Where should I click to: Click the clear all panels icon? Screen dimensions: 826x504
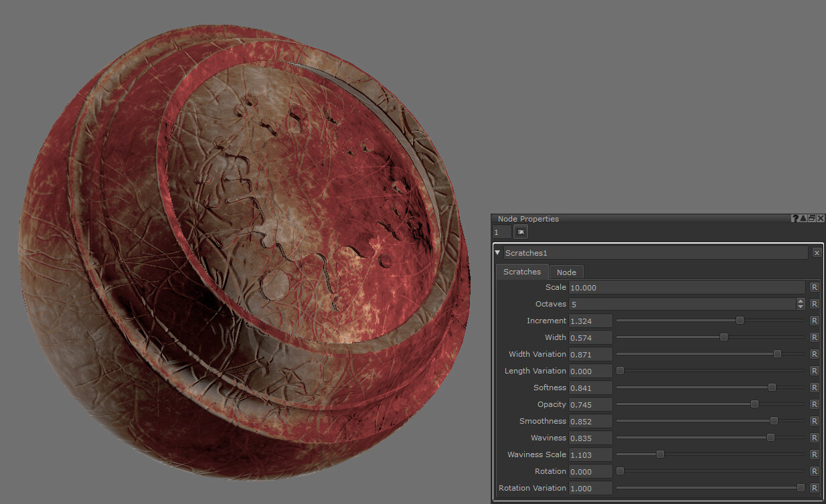click(x=521, y=232)
